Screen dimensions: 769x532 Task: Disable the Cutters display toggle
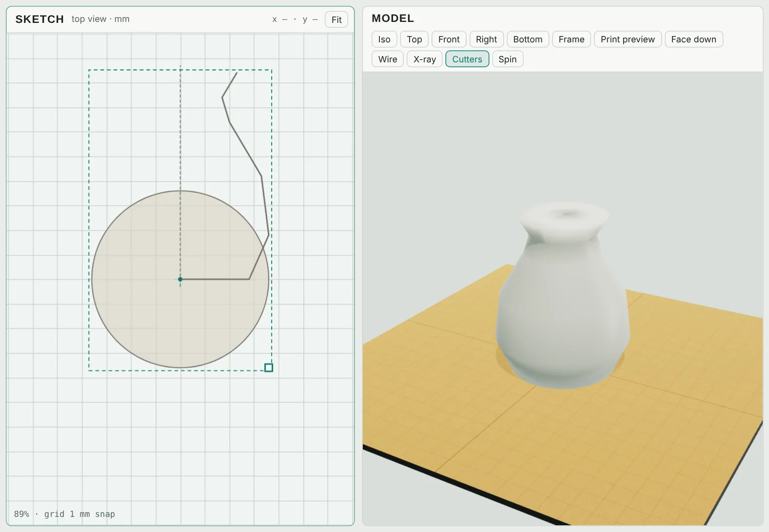(x=467, y=59)
